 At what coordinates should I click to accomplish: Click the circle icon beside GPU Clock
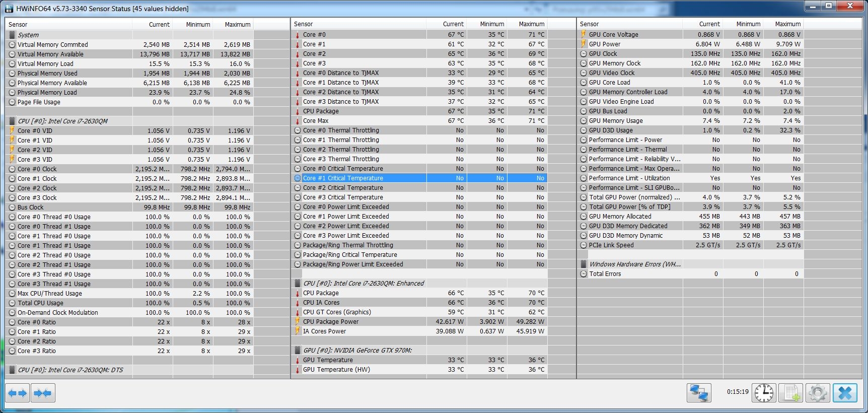coord(584,54)
